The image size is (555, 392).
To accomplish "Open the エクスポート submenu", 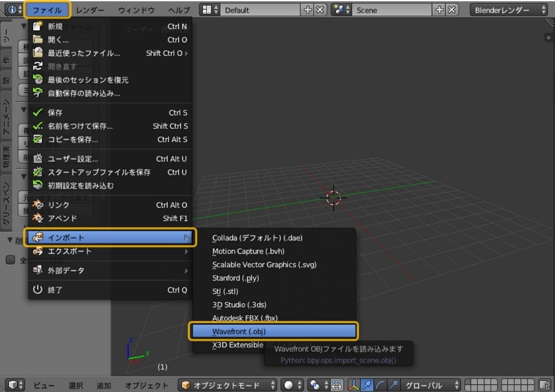I will coord(110,252).
